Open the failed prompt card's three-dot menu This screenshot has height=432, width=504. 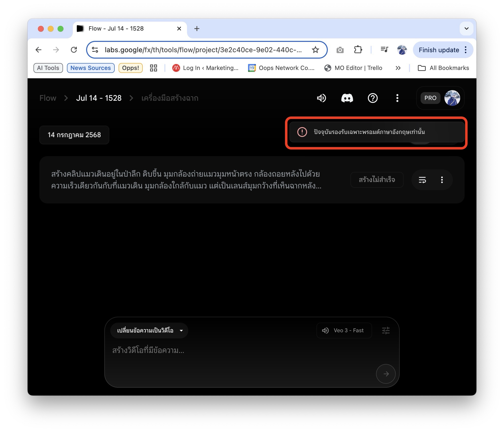click(442, 180)
